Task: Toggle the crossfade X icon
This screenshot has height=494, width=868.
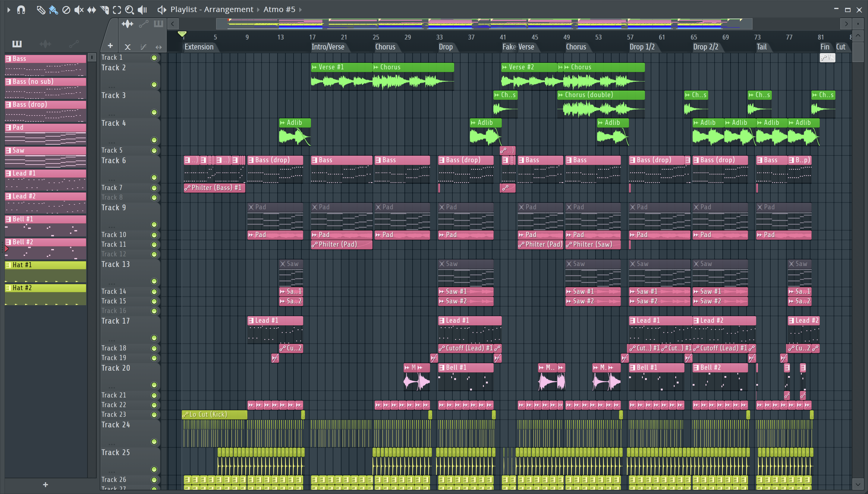Action: pyautogui.click(x=127, y=47)
